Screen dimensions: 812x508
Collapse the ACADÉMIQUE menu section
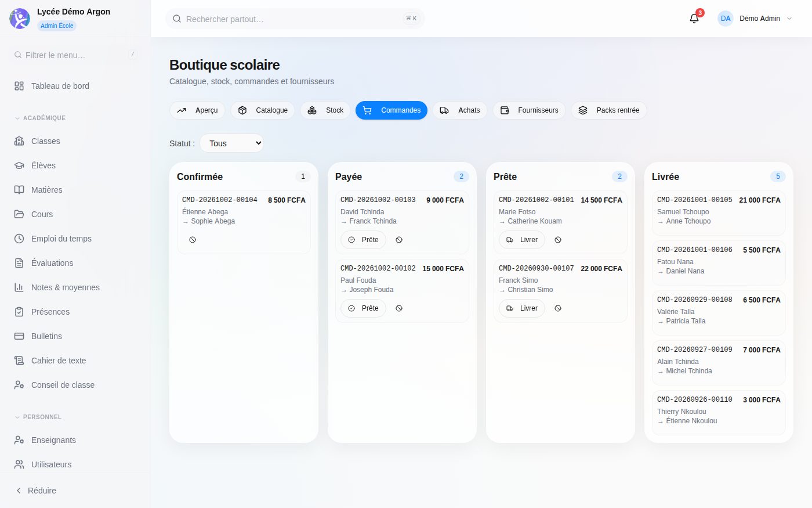pos(40,118)
